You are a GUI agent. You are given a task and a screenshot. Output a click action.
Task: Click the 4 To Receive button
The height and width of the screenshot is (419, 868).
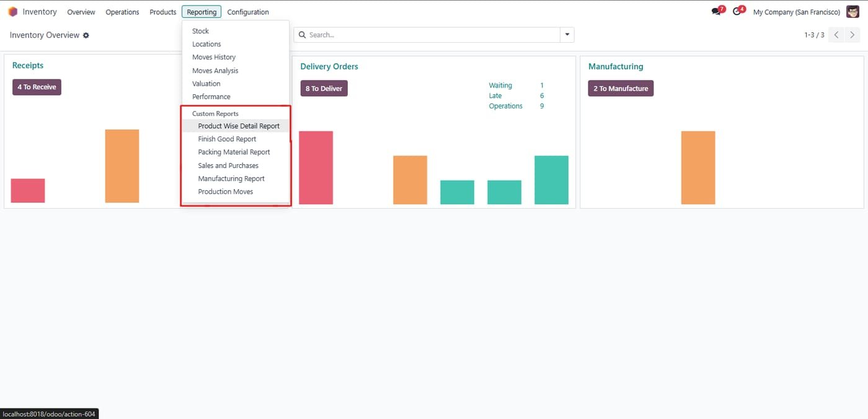tap(37, 87)
